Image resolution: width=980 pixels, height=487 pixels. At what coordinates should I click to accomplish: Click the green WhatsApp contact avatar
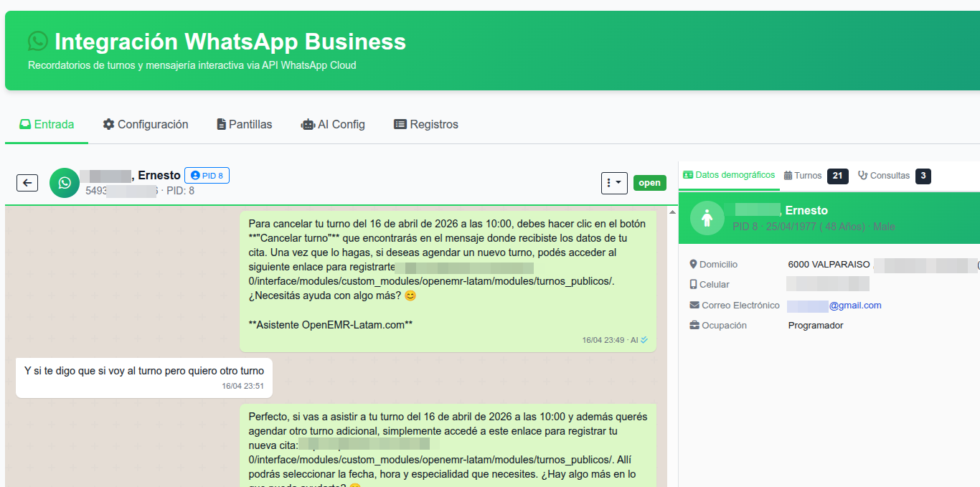click(65, 183)
